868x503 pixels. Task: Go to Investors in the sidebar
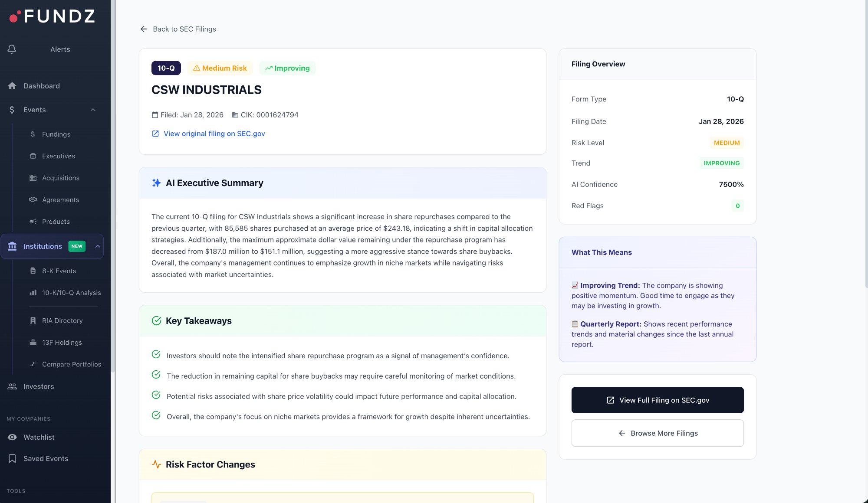pos(39,386)
